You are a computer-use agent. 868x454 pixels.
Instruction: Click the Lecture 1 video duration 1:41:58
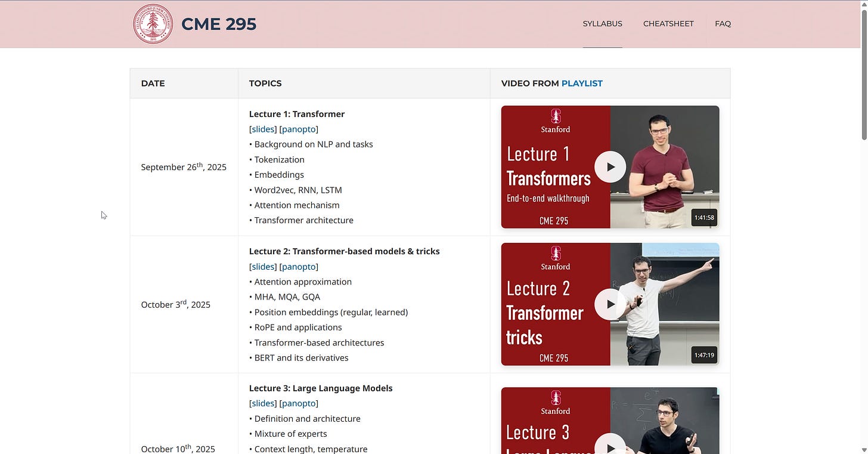point(704,218)
